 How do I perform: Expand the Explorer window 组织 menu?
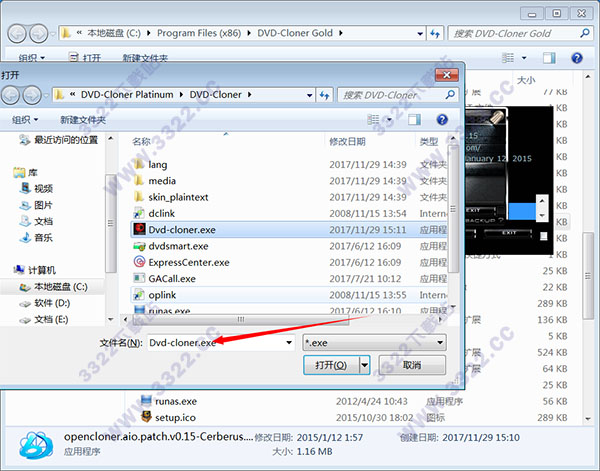[32, 58]
